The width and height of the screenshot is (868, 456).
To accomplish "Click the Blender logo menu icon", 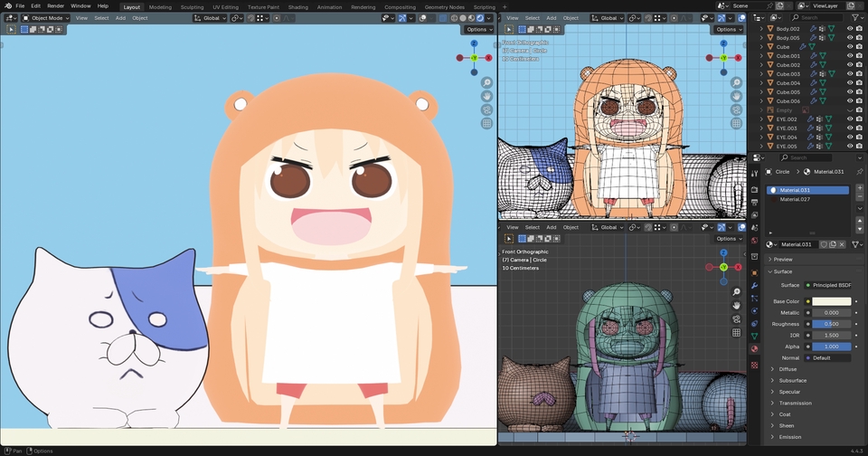I will [6, 5].
